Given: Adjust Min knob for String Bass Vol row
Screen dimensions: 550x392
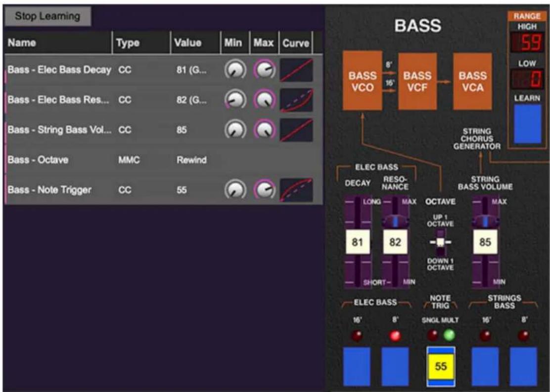Looking at the screenshot, I should (x=235, y=130).
